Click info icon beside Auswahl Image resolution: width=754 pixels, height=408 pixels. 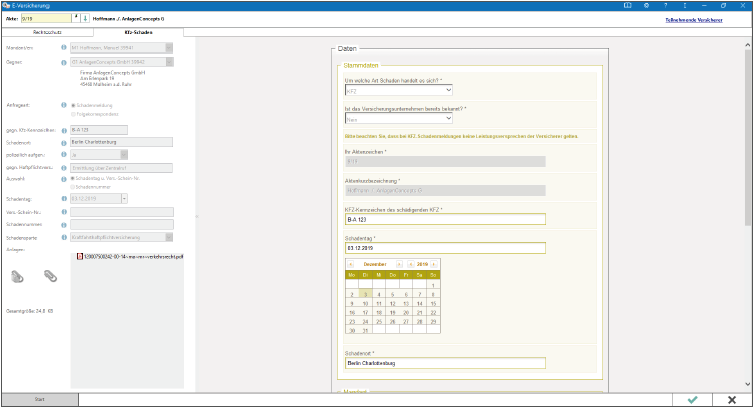pyautogui.click(x=63, y=179)
